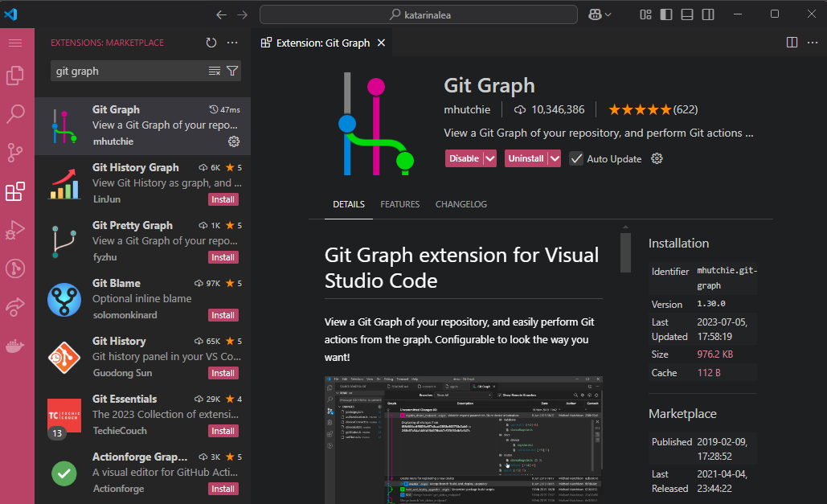The width and height of the screenshot is (827, 504).
Task: Open the Explorer view in activity bar
Action: pos(15,76)
